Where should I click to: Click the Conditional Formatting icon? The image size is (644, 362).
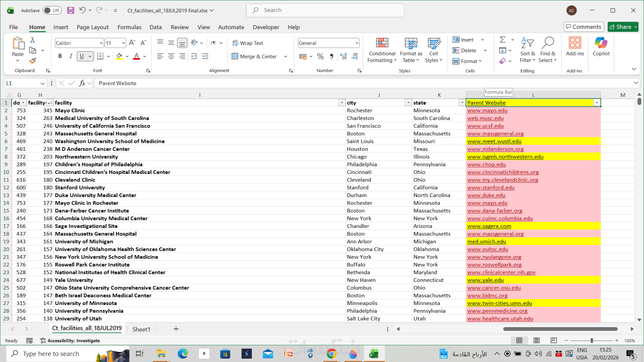[382, 50]
